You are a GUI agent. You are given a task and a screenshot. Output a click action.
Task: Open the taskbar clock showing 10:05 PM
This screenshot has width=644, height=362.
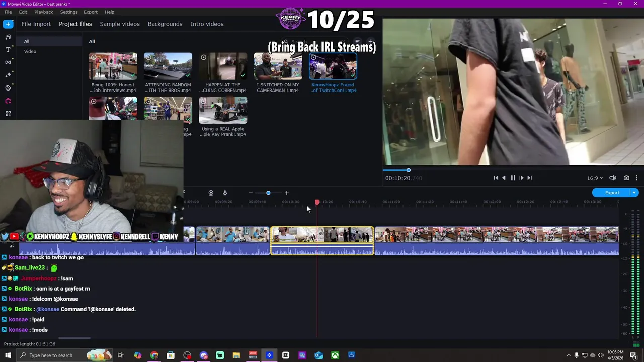[615, 355]
